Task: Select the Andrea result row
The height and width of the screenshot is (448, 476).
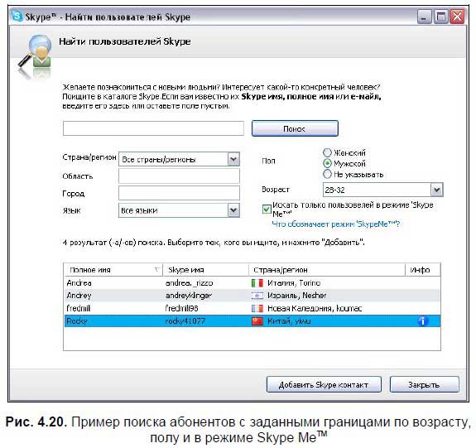Action: coord(252,283)
